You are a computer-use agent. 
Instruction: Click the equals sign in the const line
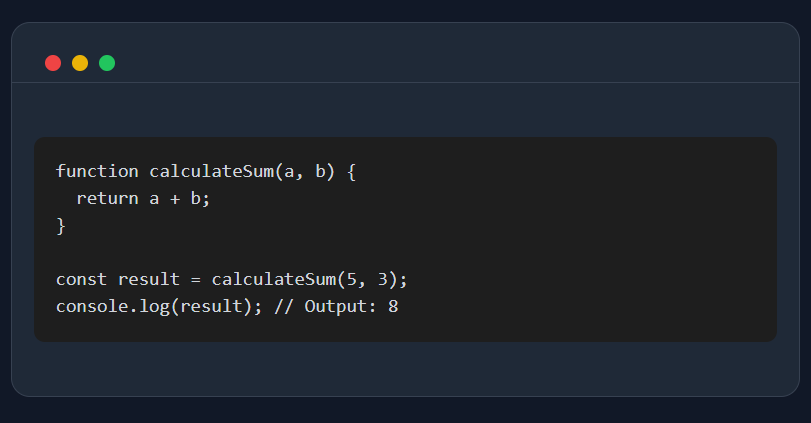tap(195, 279)
